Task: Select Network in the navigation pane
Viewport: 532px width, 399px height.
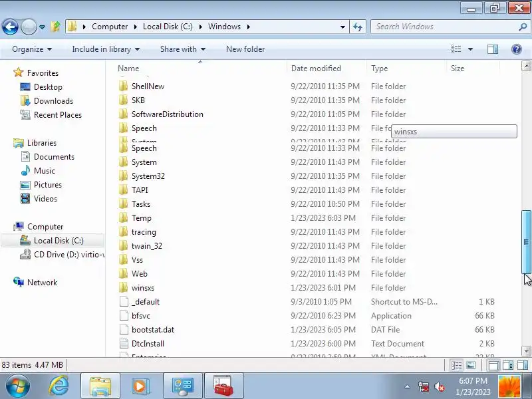Action: pyautogui.click(x=42, y=282)
